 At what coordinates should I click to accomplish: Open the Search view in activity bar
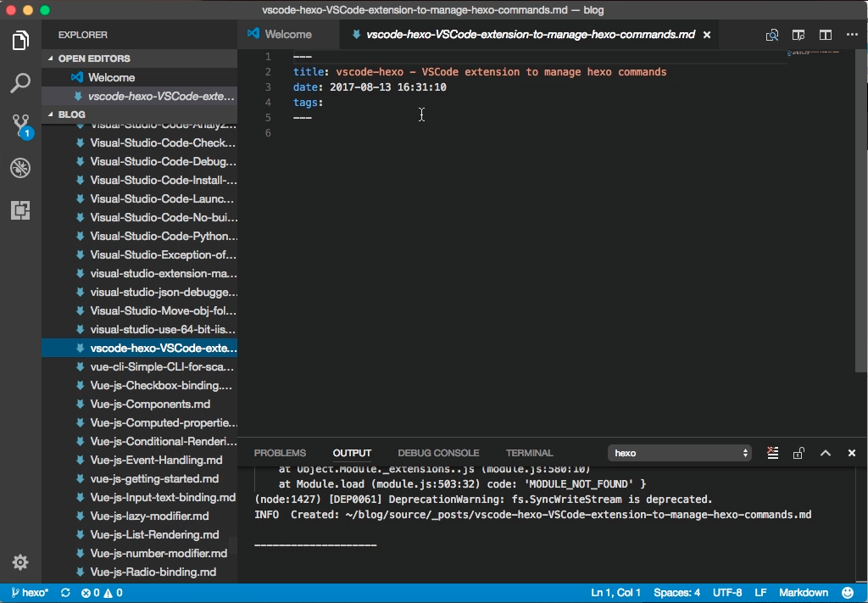pos(20,83)
